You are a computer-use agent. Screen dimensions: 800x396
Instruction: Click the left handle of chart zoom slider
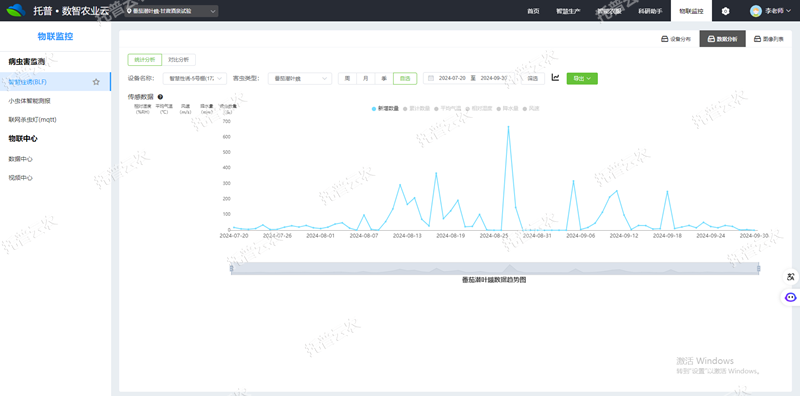tap(231, 268)
